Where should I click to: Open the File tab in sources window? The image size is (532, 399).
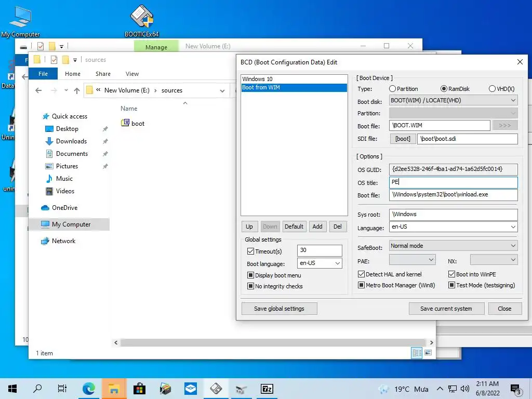[43, 74]
